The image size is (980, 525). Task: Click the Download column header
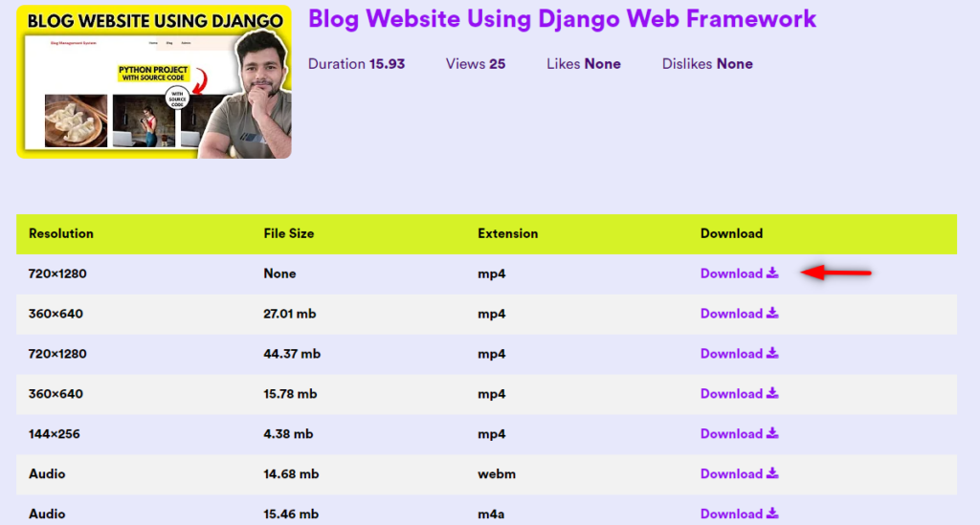731,233
